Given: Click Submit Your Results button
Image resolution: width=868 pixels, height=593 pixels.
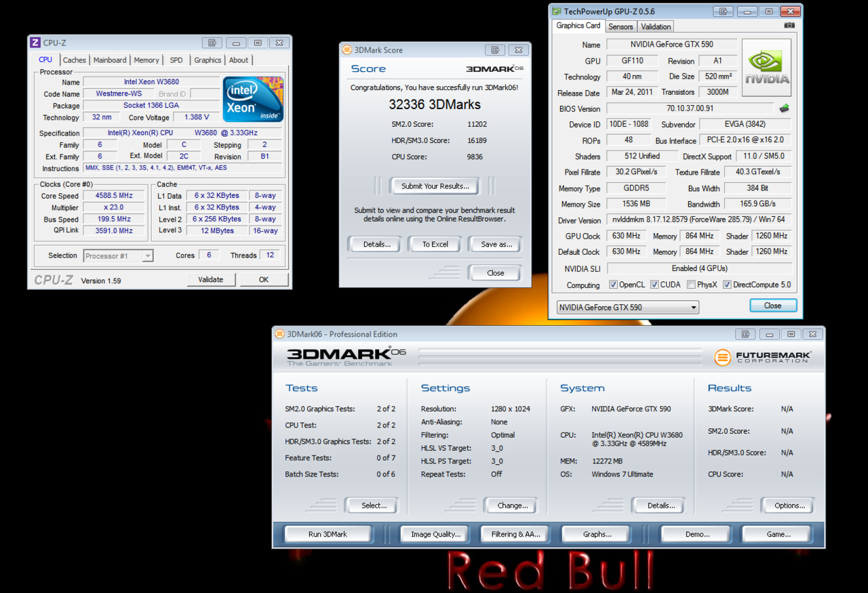Looking at the screenshot, I should [435, 186].
